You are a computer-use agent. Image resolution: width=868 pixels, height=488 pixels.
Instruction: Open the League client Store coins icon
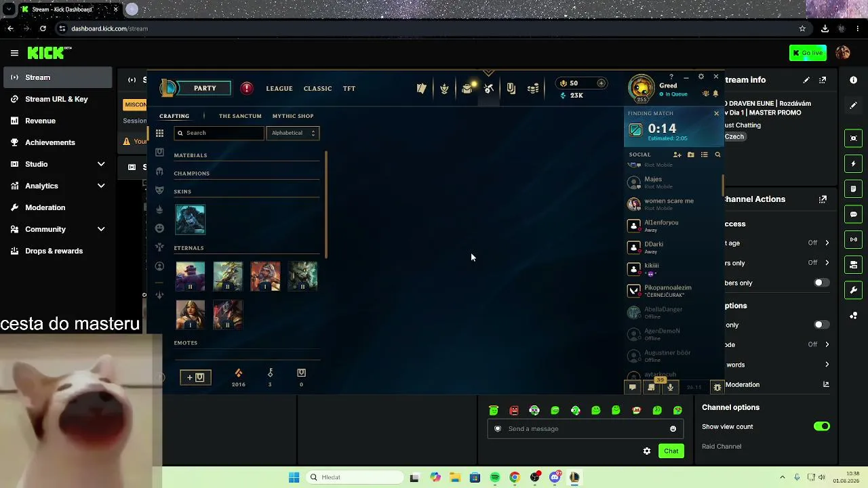[x=533, y=89]
